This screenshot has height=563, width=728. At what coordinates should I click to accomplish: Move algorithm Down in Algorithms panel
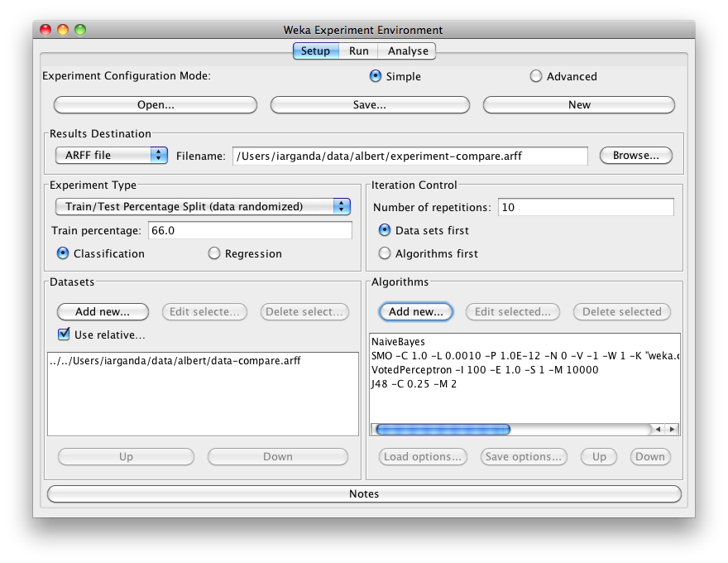(650, 457)
